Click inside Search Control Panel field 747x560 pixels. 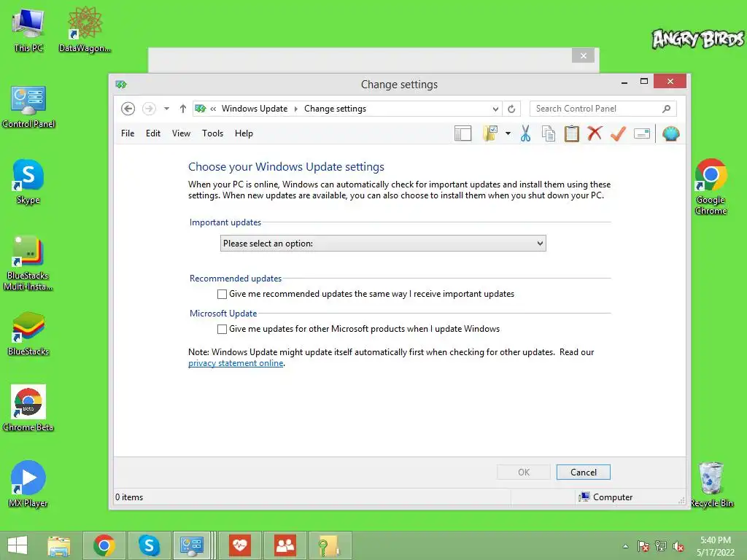603,109
